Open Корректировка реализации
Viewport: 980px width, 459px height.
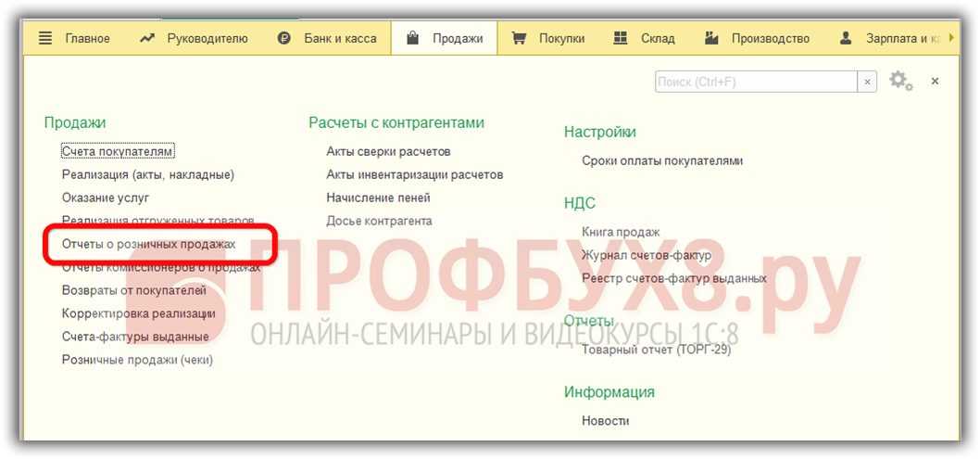click(139, 313)
